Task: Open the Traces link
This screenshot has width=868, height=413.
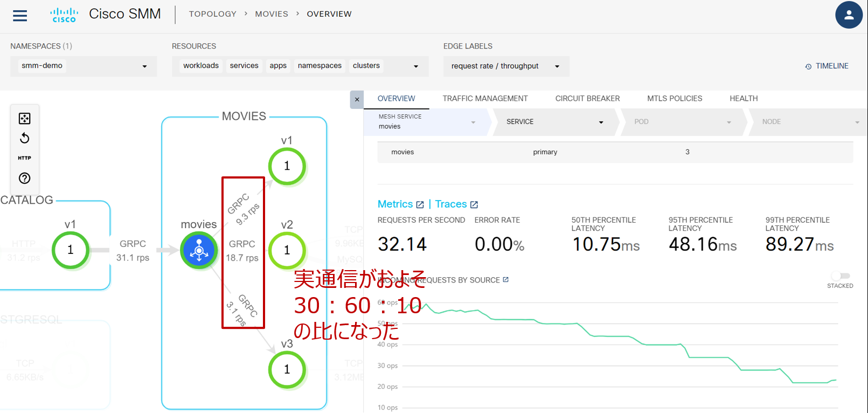Action: 451,204
